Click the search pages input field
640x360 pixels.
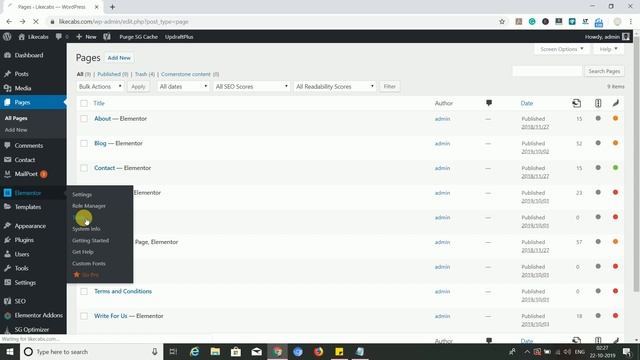547,71
